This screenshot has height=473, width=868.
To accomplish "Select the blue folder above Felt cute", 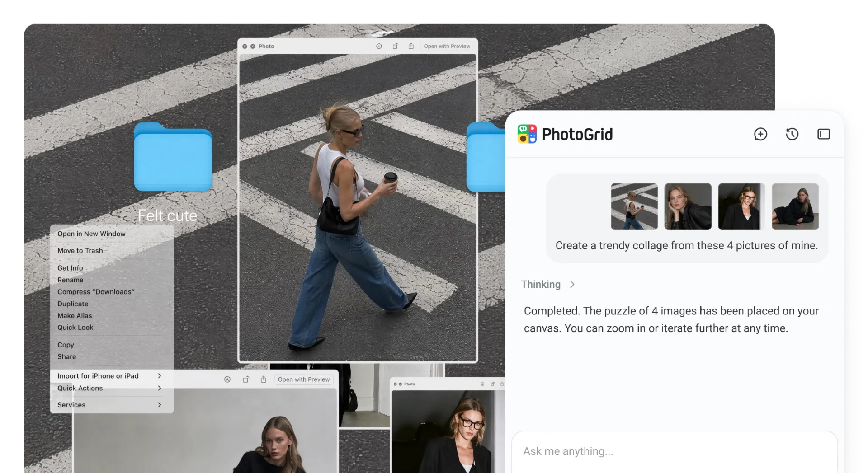I will point(173,157).
